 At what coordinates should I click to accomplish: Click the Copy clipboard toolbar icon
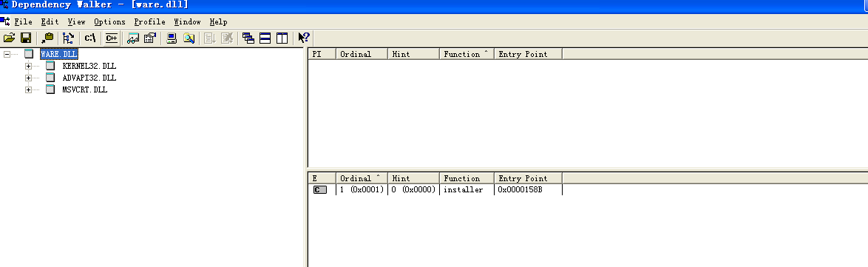pos(47,38)
